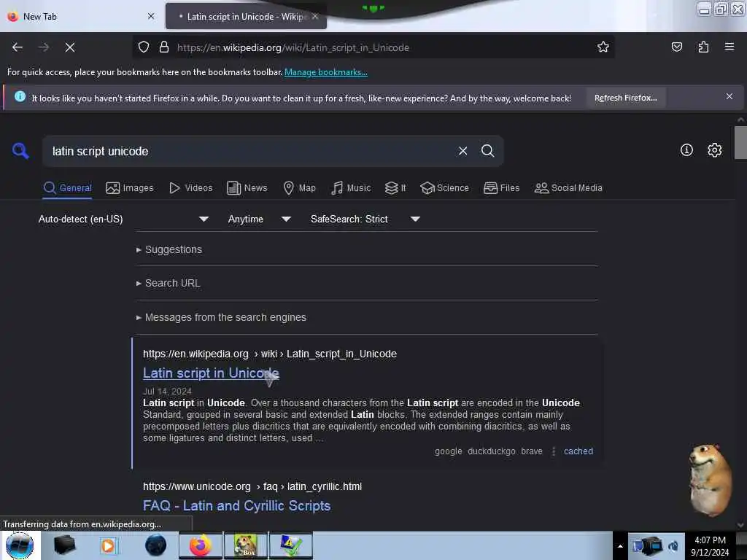Stop loading the page
This screenshot has height=560, width=747.
click(69, 47)
